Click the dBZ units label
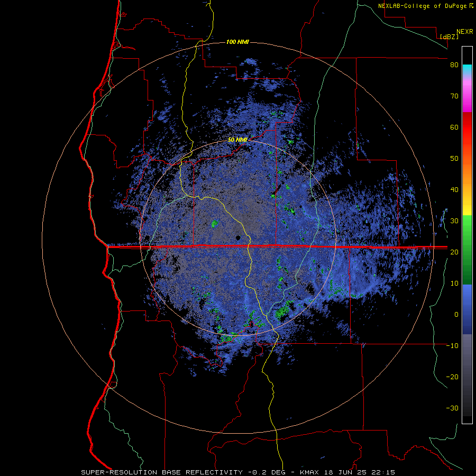Viewport: 476px width, 476px height. coord(449,36)
